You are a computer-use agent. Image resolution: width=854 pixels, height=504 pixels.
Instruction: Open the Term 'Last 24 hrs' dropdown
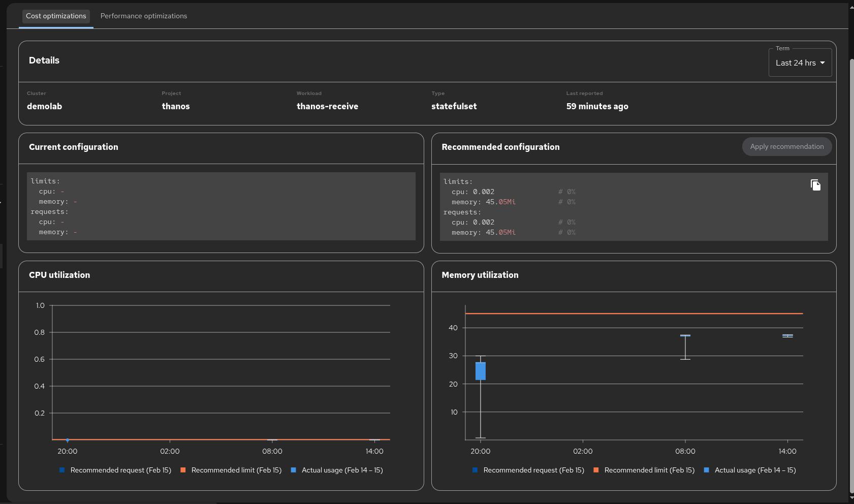coord(800,63)
